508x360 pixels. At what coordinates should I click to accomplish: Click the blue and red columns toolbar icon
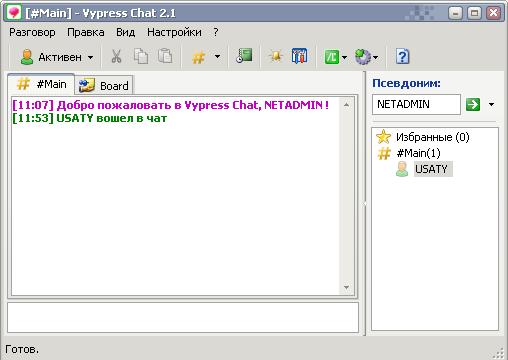tap(299, 56)
